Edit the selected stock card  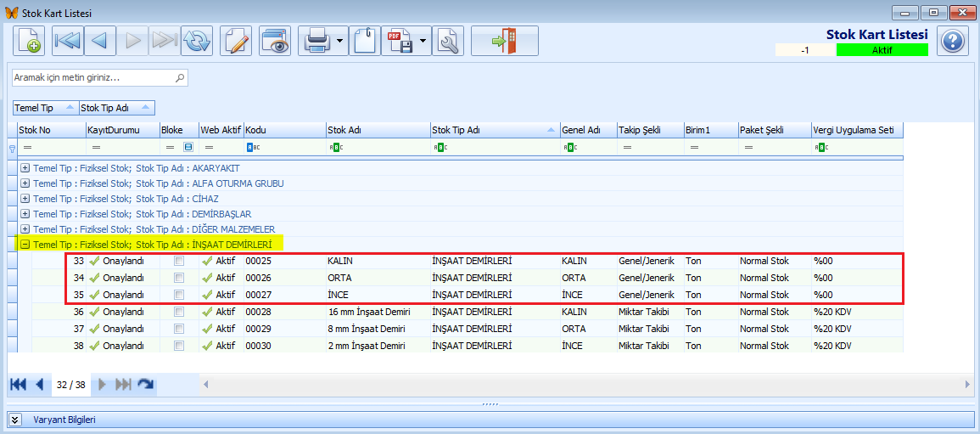(236, 42)
